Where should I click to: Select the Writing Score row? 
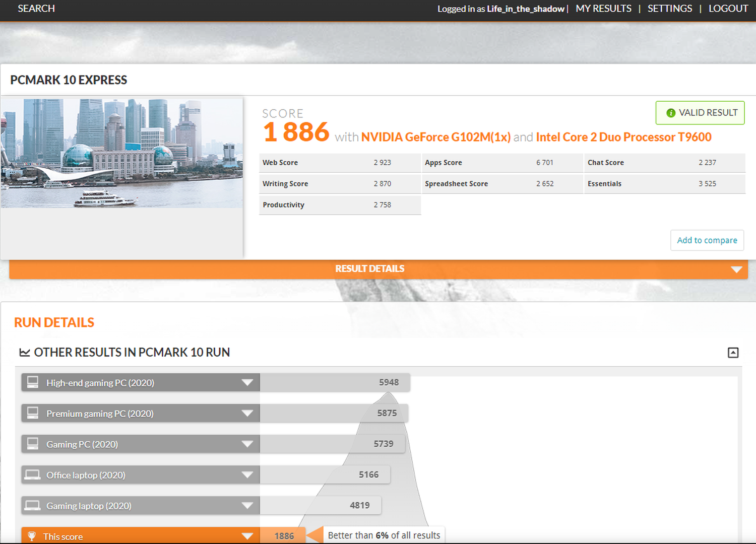(x=340, y=184)
